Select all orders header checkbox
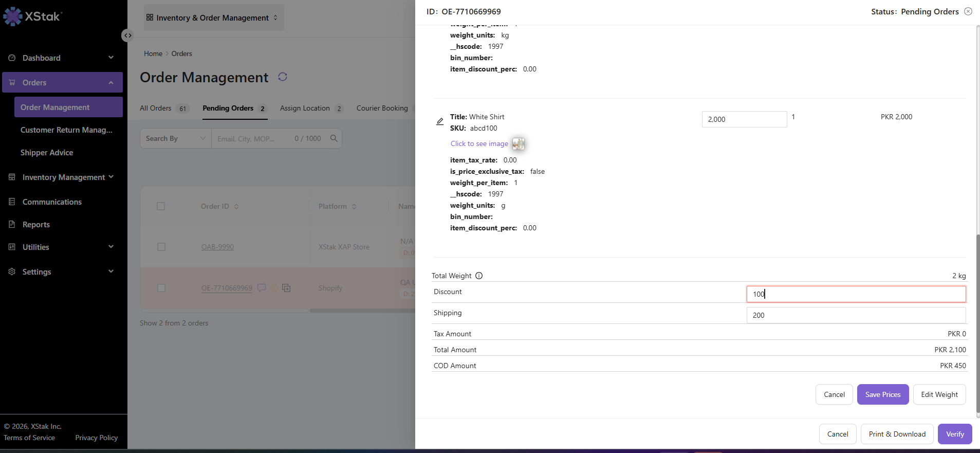Screen dimensions: 980x453 point(161,206)
